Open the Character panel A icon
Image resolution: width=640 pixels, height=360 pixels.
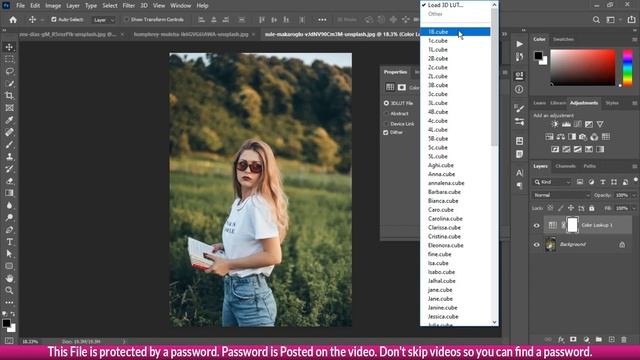click(519, 173)
